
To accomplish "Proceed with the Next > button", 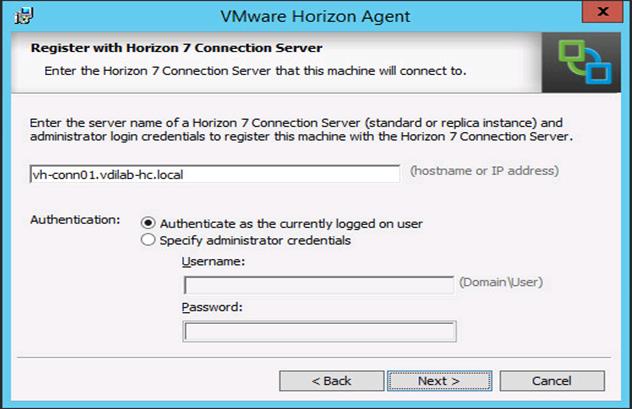I will click(x=439, y=381).
